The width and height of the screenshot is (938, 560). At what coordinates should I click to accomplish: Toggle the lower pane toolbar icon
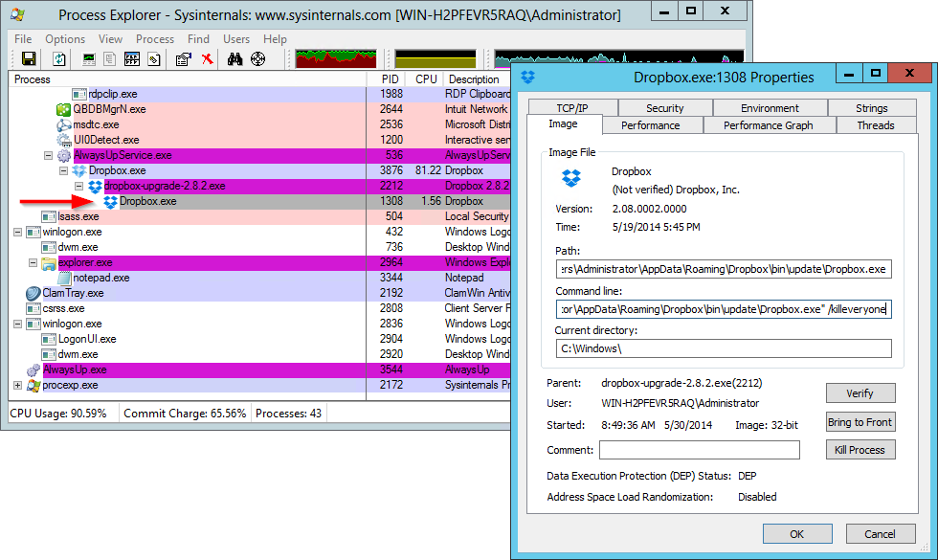132,58
